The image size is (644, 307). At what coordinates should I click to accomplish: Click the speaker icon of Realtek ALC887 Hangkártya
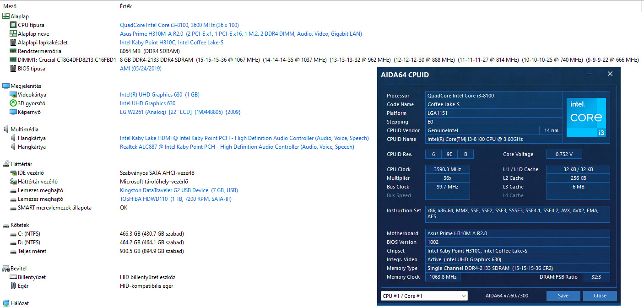click(x=13, y=147)
